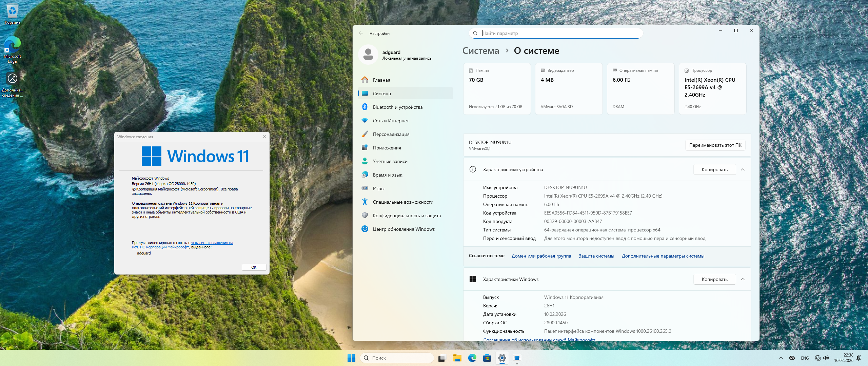The height and width of the screenshot is (366, 868).
Task: Select Конфиденциальность и защита menu item
Action: [407, 216]
